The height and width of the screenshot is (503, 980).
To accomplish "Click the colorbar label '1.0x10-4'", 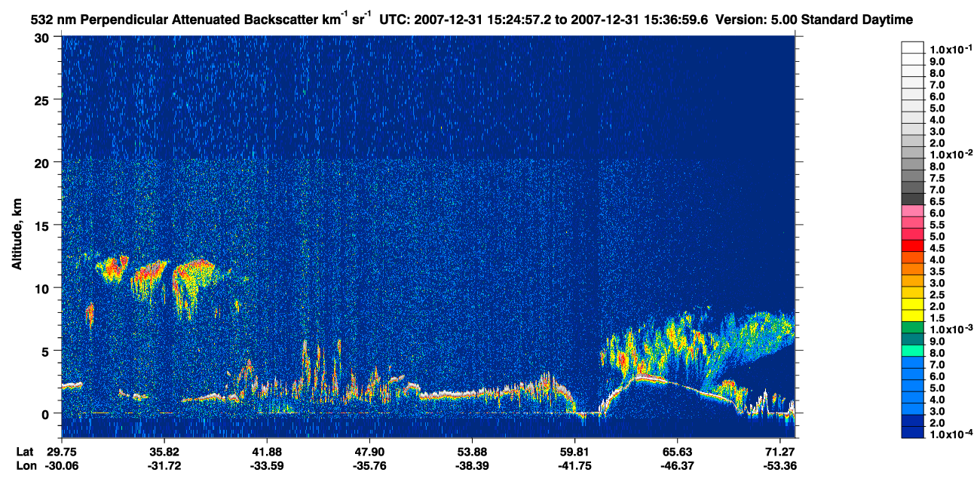I will [951, 435].
